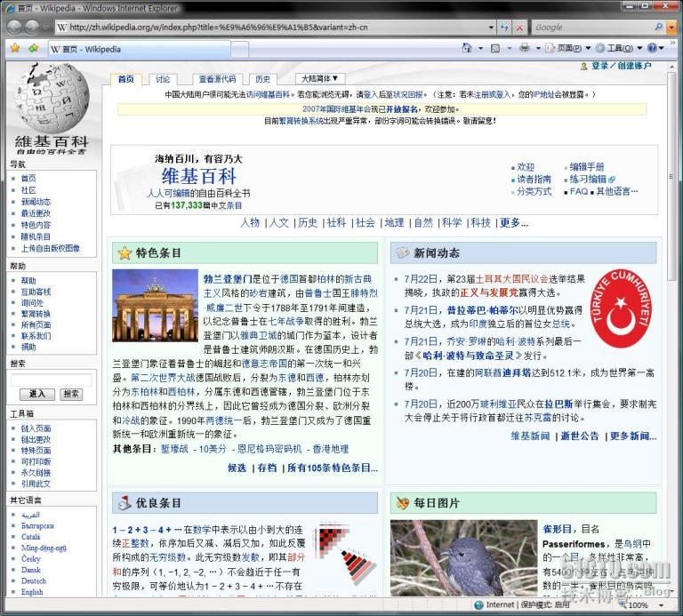The height and width of the screenshot is (616, 683).
Task: Click the blue Help question icon
Action: [x=652, y=48]
